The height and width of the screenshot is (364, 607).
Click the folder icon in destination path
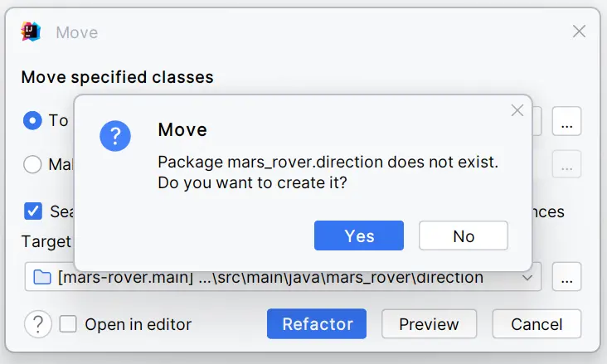42,278
